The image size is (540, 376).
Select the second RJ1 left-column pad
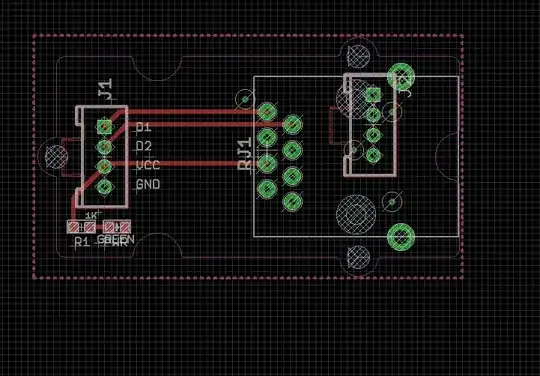pyautogui.click(x=267, y=137)
